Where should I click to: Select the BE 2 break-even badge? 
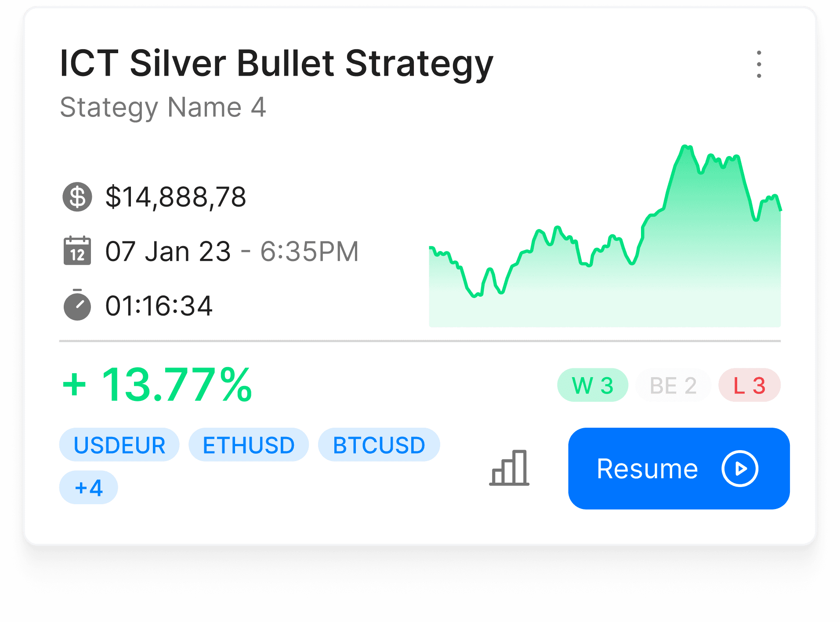tap(673, 385)
